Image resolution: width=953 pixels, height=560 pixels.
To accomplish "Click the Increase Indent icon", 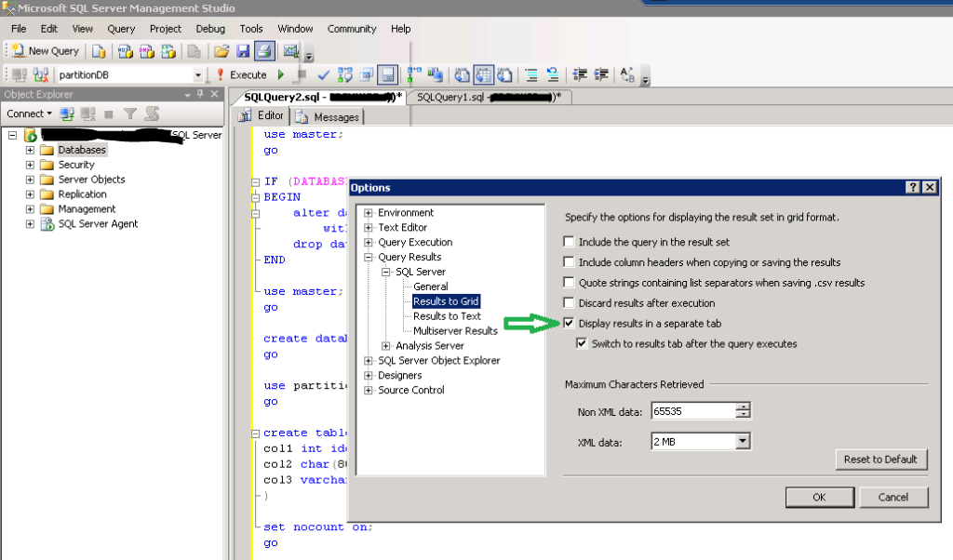I will pyautogui.click(x=601, y=74).
